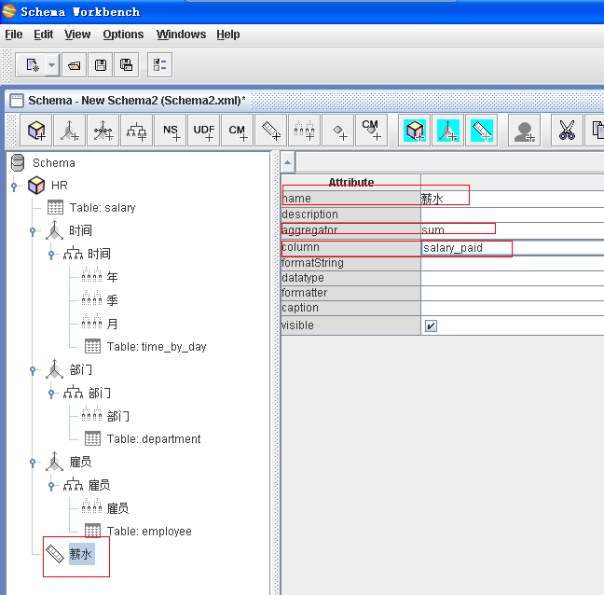Click the column field salary_paid
Viewport: 604px width, 595px height.
(x=512, y=248)
